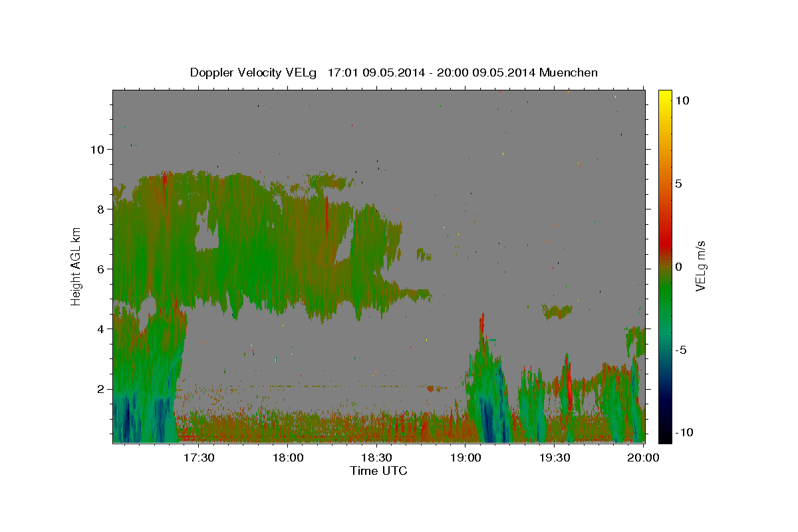Click the colorbar tick label 0
Image resolution: width=798 pixels, height=532 pixels.
[x=678, y=267]
